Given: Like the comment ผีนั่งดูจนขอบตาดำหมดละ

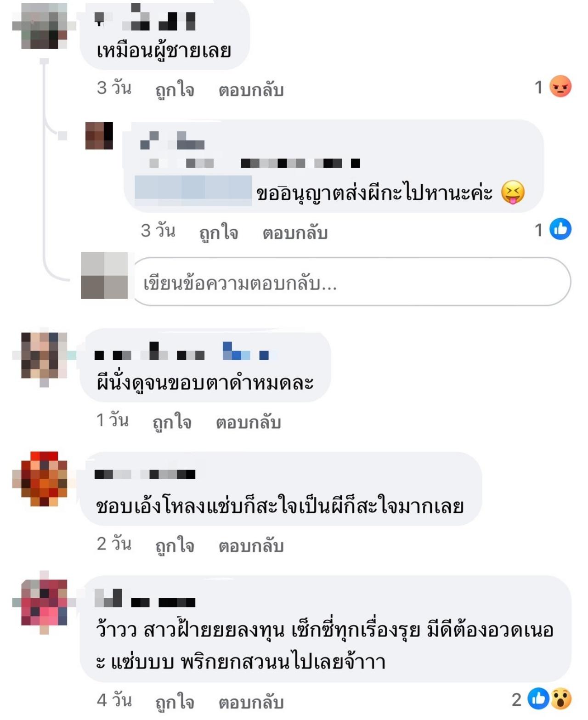Looking at the screenshot, I should tap(172, 421).
